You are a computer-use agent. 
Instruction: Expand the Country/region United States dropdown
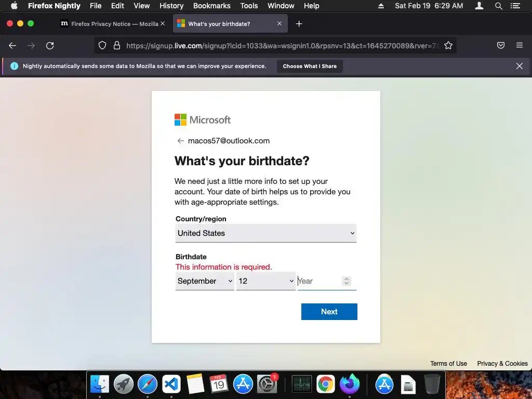click(x=265, y=233)
